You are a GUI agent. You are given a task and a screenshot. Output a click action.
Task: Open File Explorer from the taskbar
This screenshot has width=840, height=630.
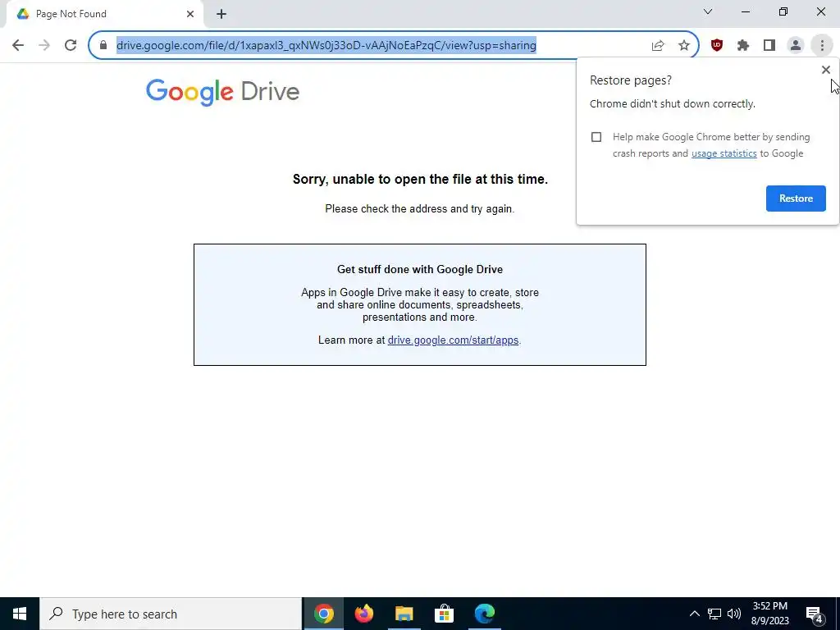404,614
